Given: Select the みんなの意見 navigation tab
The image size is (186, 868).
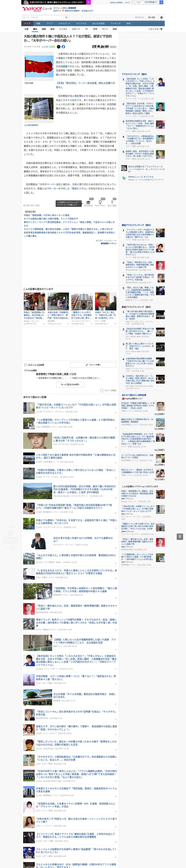Looking at the screenshot, I should (x=99, y=24).
